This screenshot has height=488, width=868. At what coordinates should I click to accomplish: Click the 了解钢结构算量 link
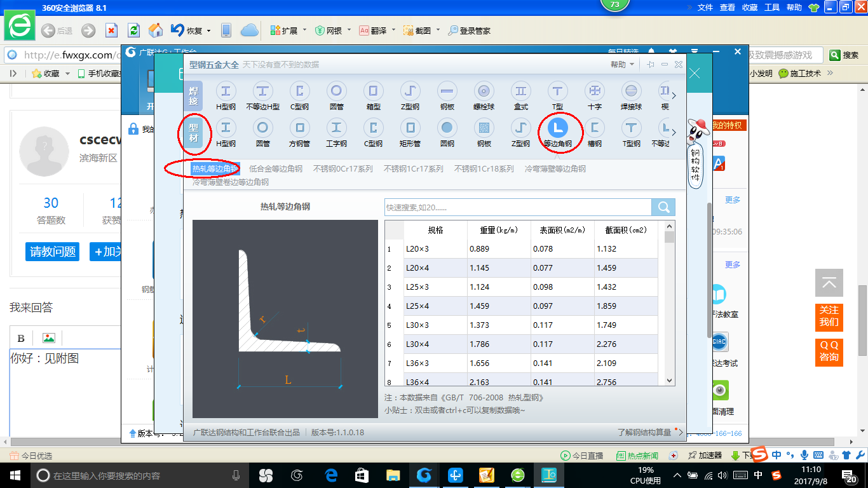[x=644, y=432]
